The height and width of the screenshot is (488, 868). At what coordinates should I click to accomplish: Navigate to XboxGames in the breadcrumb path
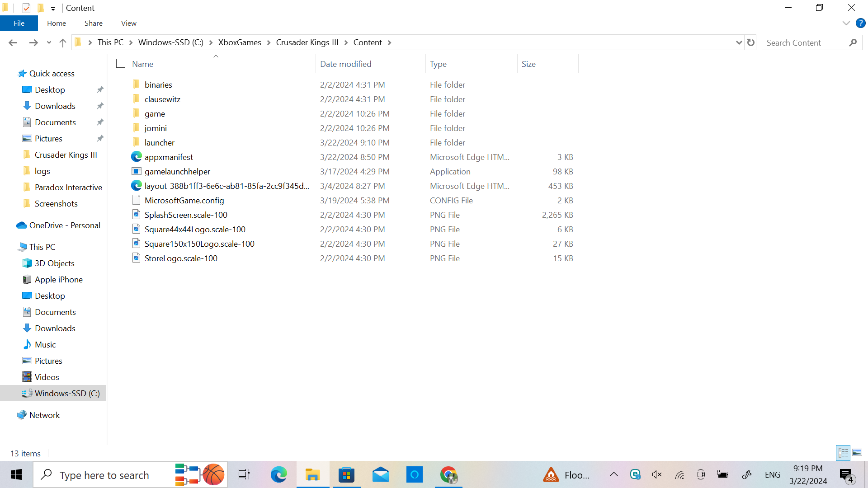(240, 42)
